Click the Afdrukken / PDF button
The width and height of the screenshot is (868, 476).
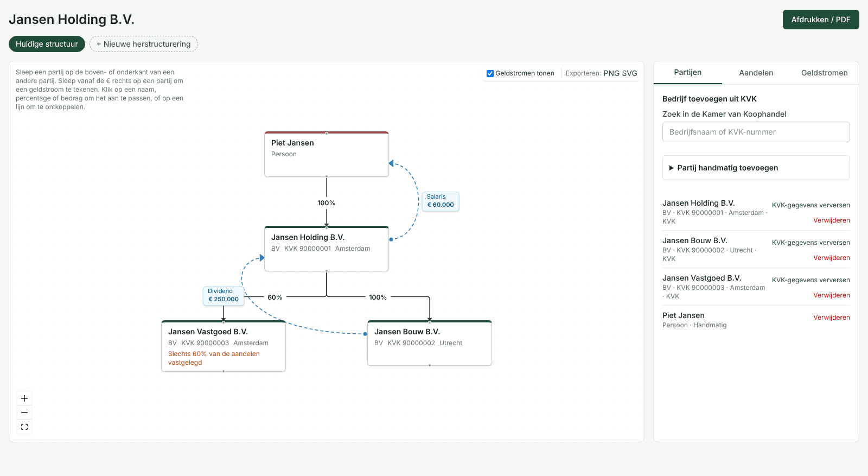pyautogui.click(x=821, y=20)
